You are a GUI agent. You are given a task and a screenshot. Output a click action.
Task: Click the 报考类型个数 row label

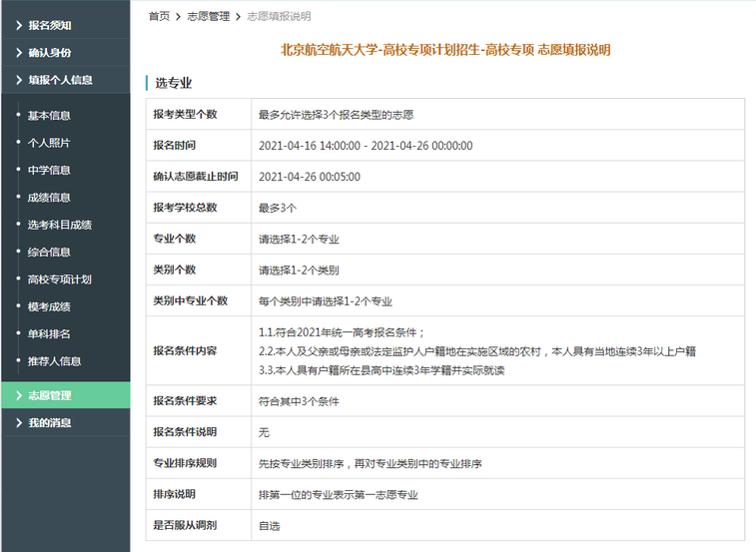click(185, 114)
